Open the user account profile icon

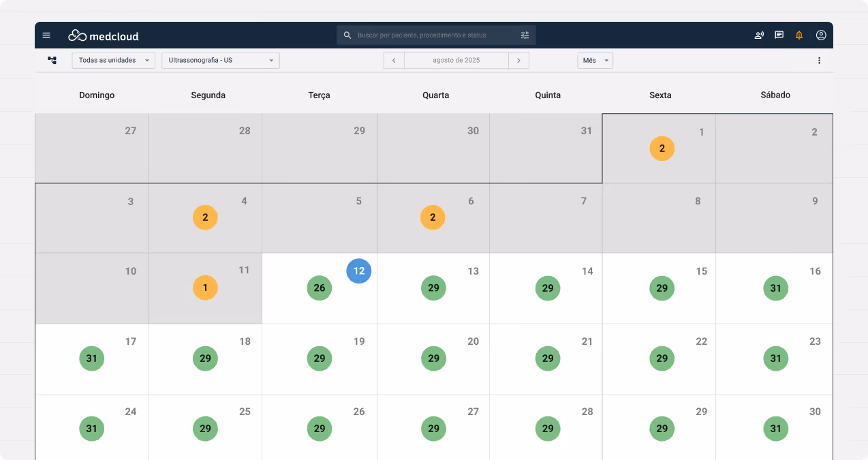821,35
